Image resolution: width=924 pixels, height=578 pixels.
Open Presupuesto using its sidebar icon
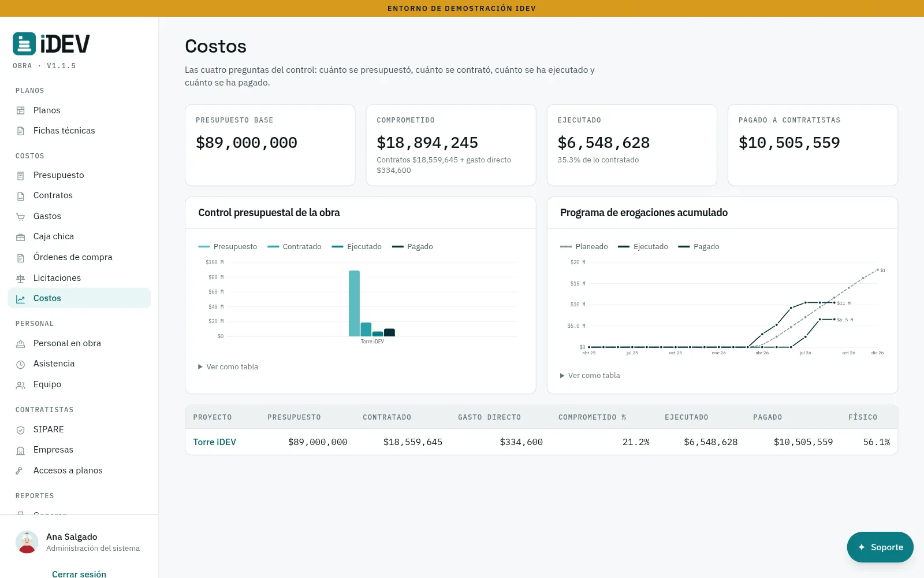tap(21, 175)
